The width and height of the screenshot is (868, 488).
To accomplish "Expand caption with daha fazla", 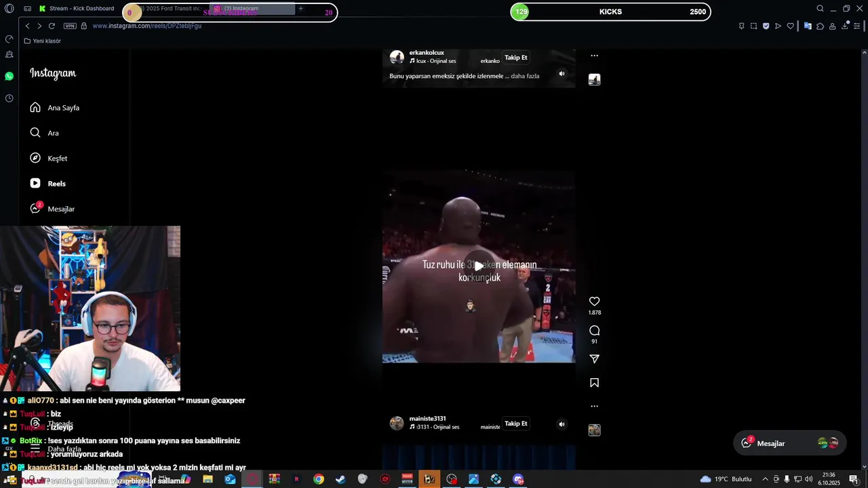I will tap(525, 76).
